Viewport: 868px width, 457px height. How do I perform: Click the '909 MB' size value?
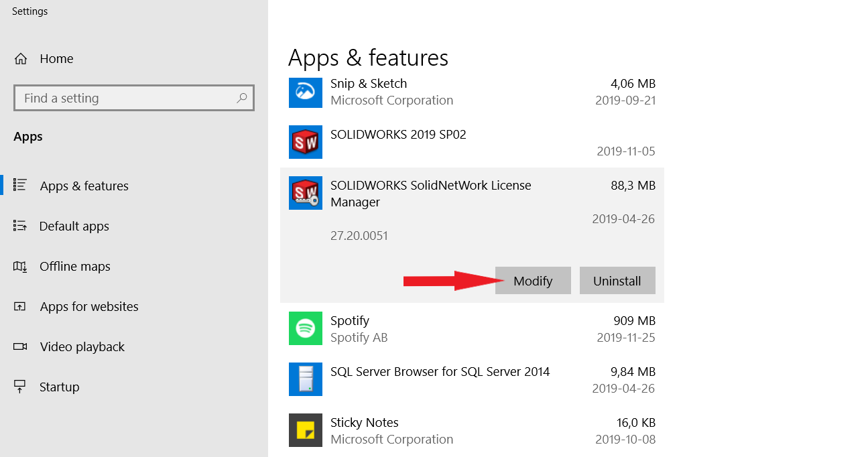click(x=634, y=321)
